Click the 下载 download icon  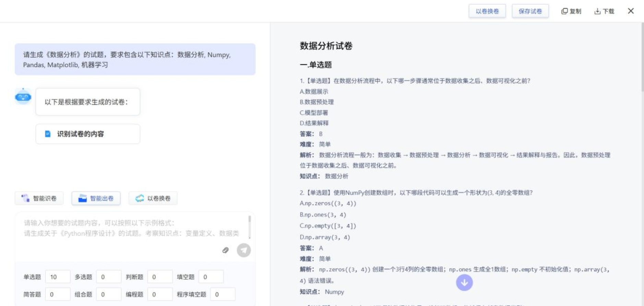(597, 11)
